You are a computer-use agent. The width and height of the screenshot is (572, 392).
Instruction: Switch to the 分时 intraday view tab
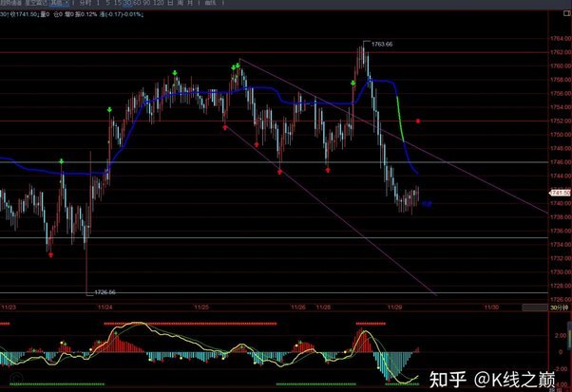pos(85,3)
